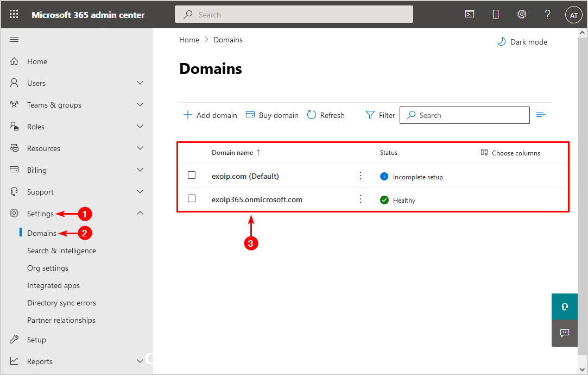Click the Microsoft 365 admin center title

coord(88,15)
